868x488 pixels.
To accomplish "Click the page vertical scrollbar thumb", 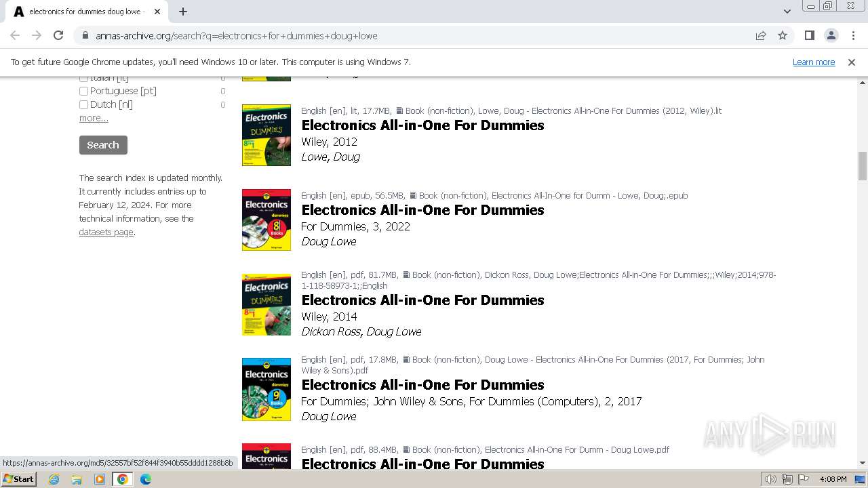I will [x=863, y=166].
